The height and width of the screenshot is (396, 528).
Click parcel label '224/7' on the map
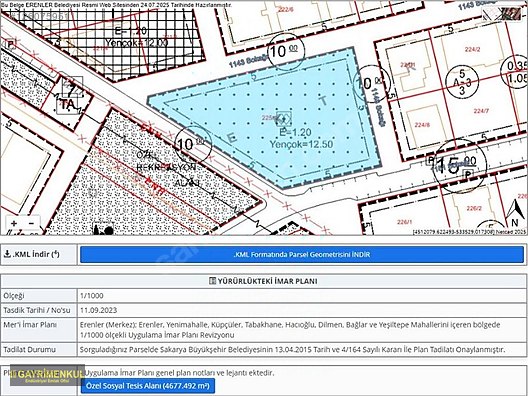pos(481,111)
